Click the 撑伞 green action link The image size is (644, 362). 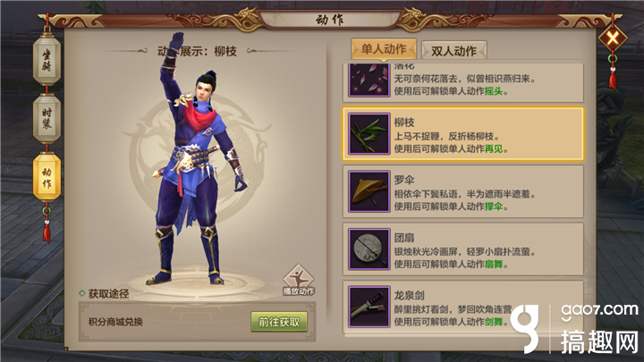tap(494, 206)
